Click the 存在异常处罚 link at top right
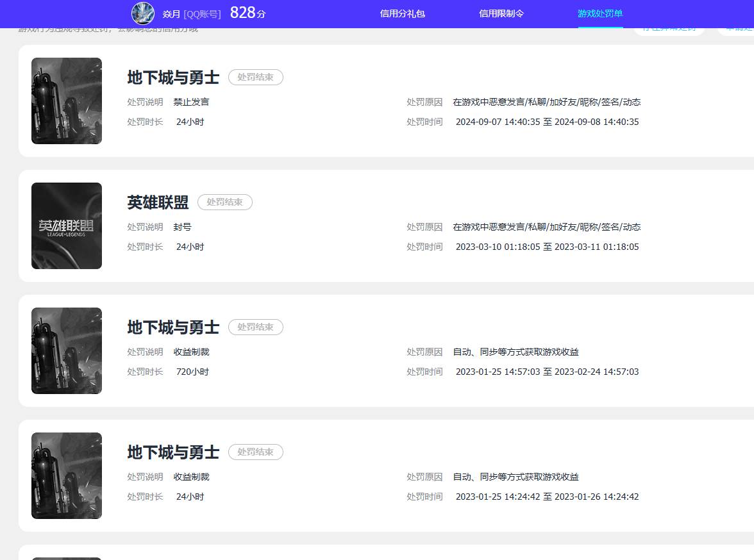Screen dimensions: 754x560 coord(669,28)
